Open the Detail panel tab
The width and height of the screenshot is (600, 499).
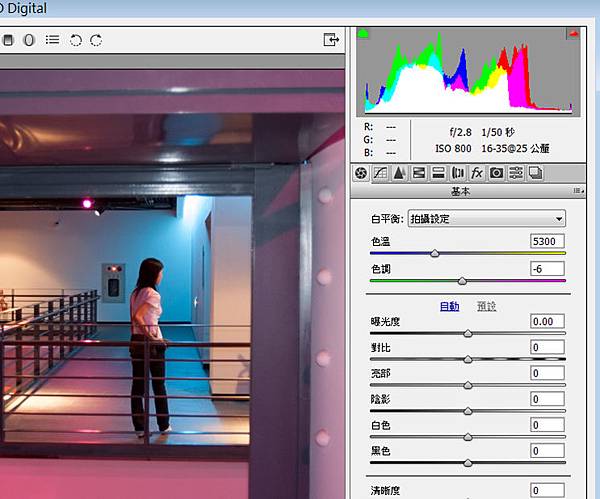(x=399, y=173)
